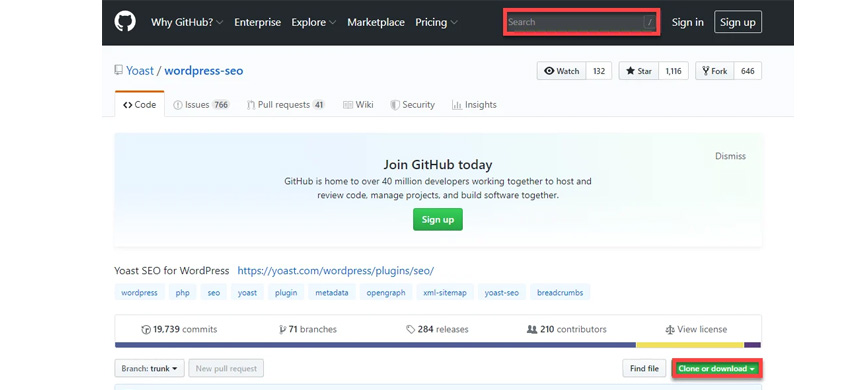Open View license scale link
The height and width of the screenshot is (390, 868).
[696, 329]
